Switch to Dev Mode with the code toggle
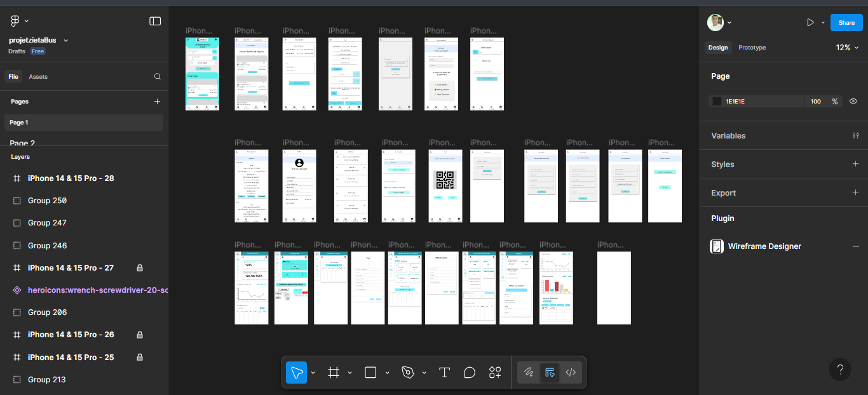Screen dimensions: 868x395 570,373
